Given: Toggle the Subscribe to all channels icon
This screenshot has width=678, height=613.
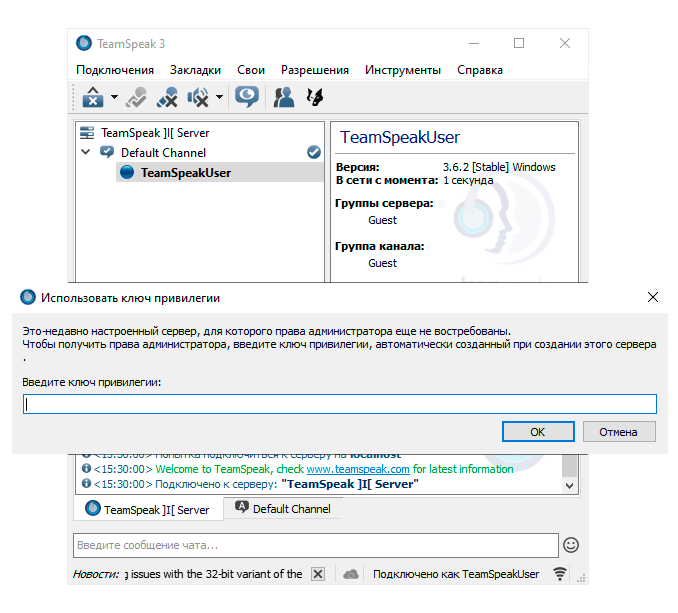Looking at the screenshot, I should point(198,97).
